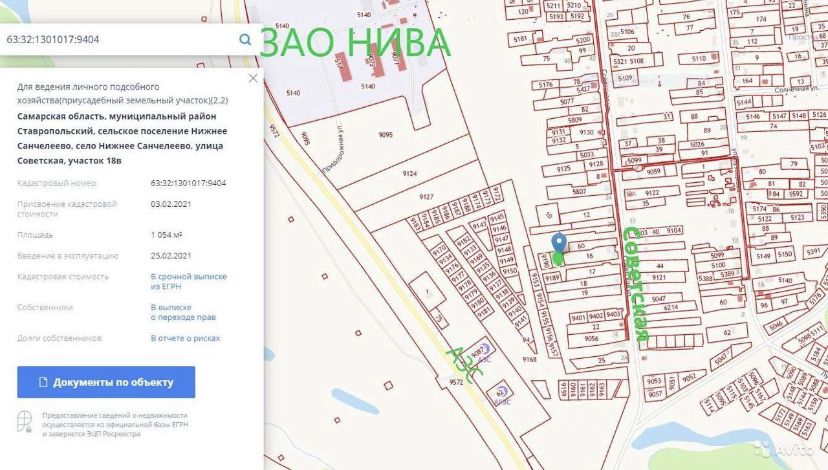
Task: Click map parcel labeled 9168
Action: (530, 359)
